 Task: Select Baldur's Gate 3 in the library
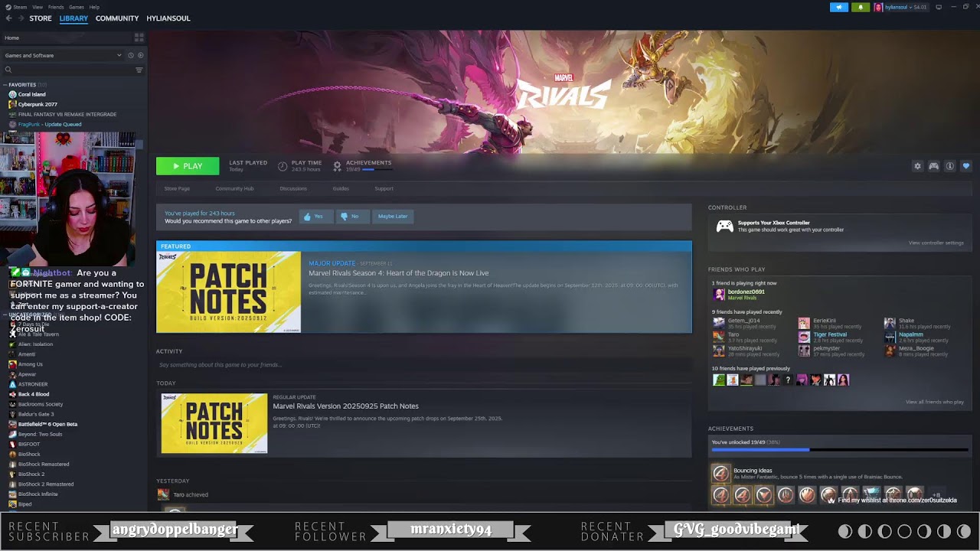(x=36, y=414)
